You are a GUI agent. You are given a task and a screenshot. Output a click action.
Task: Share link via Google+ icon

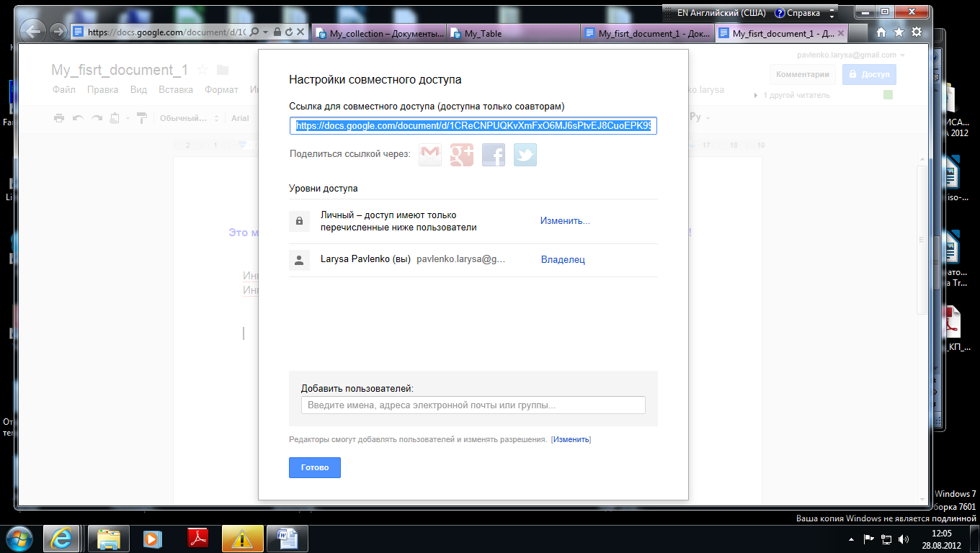[x=462, y=155]
